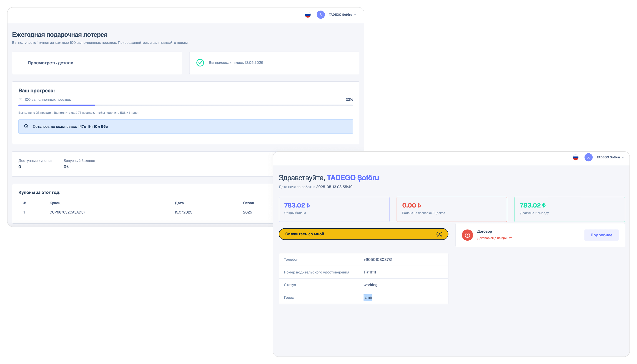Click the green checkmark joined-status icon

tap(200, 63)
